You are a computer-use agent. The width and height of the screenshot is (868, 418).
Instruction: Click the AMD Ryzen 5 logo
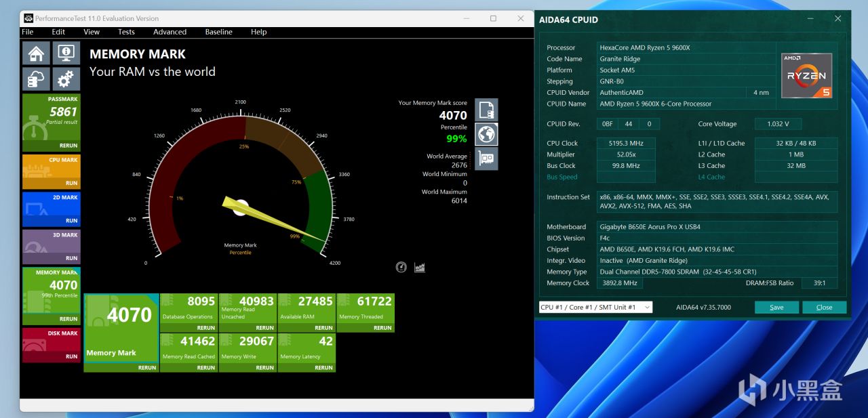pos(806,75)
